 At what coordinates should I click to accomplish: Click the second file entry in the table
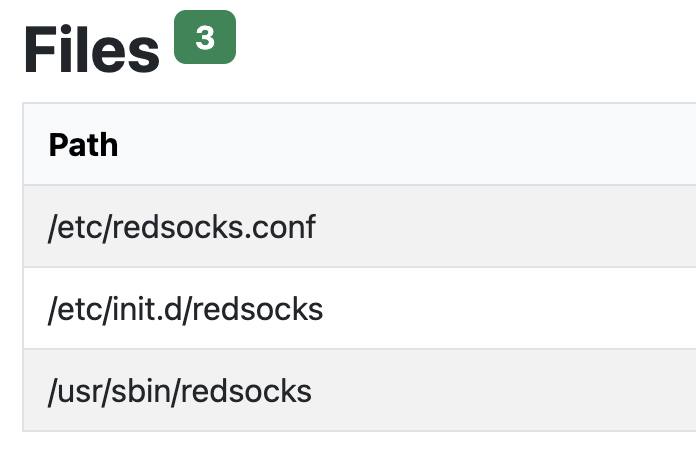[x=185, y=309]
